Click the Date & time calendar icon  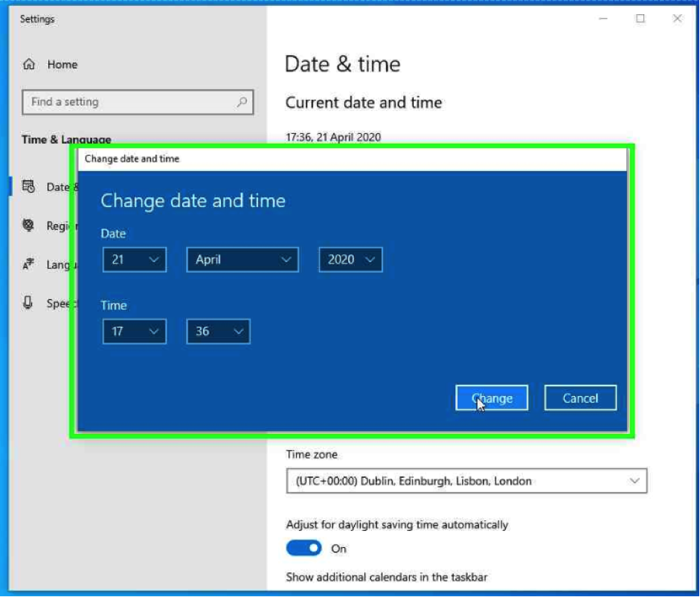point(29,187)
